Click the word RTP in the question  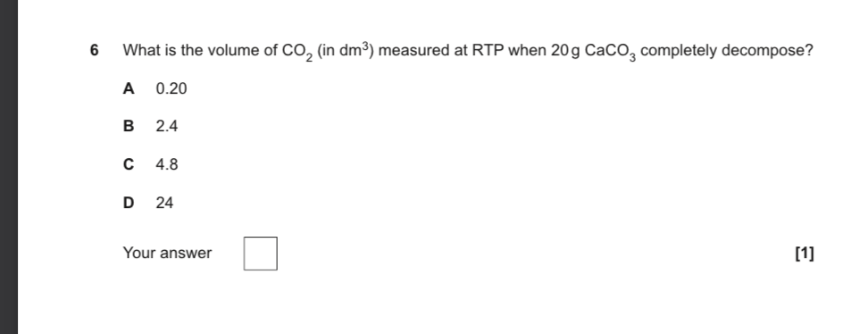coord(488,50)
